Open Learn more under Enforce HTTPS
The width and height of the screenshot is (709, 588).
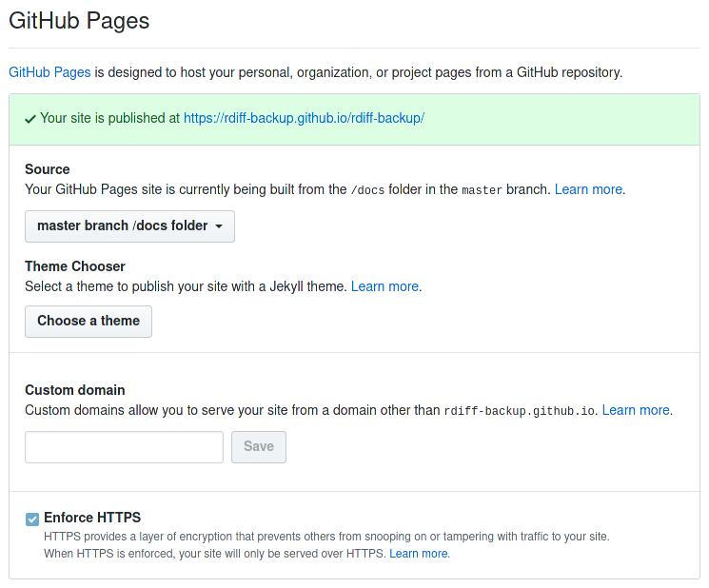419,553
